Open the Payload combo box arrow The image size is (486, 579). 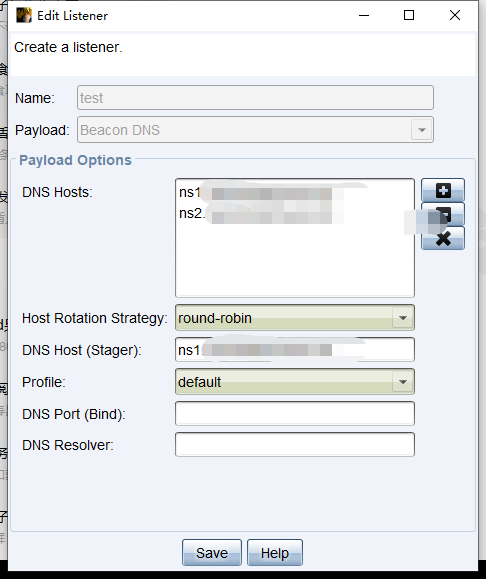(x=421, y=130)
